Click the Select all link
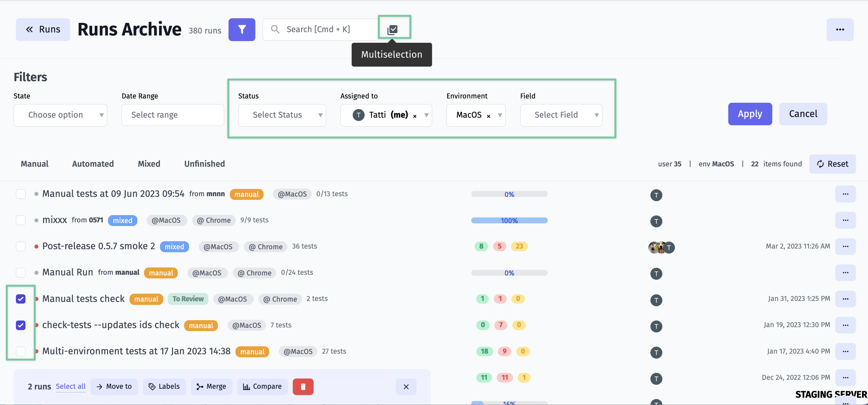 (71, 386)
